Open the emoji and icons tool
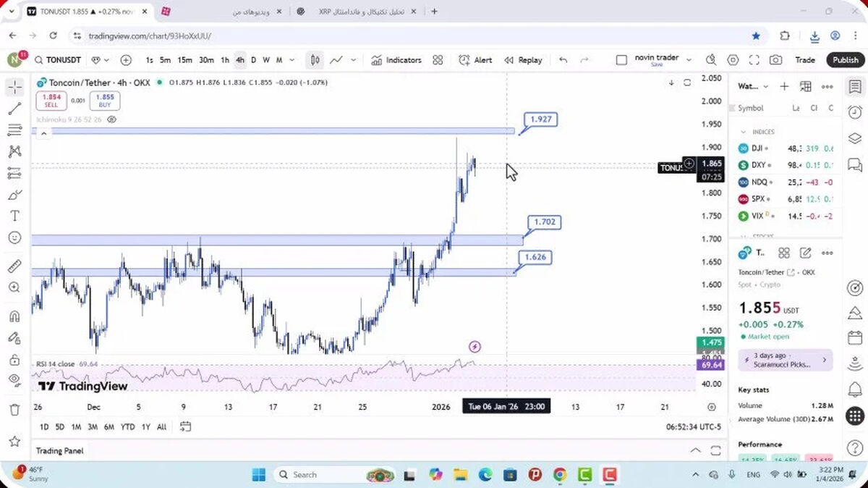Image resolution: width=868 pixels, height=488 pixels. 14,237
